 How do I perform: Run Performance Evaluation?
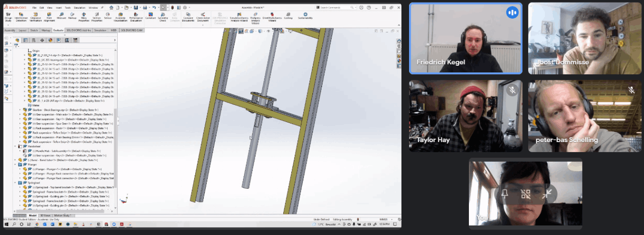(136, 18)
